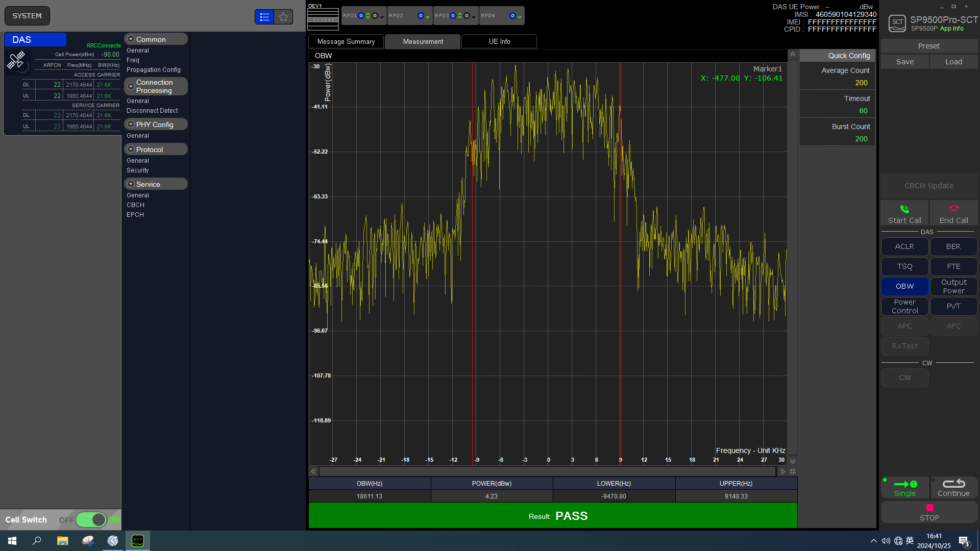The height and width of the screenshot is (551, 980).
Task: Open favorites star icon
Action: pos(283,17)
